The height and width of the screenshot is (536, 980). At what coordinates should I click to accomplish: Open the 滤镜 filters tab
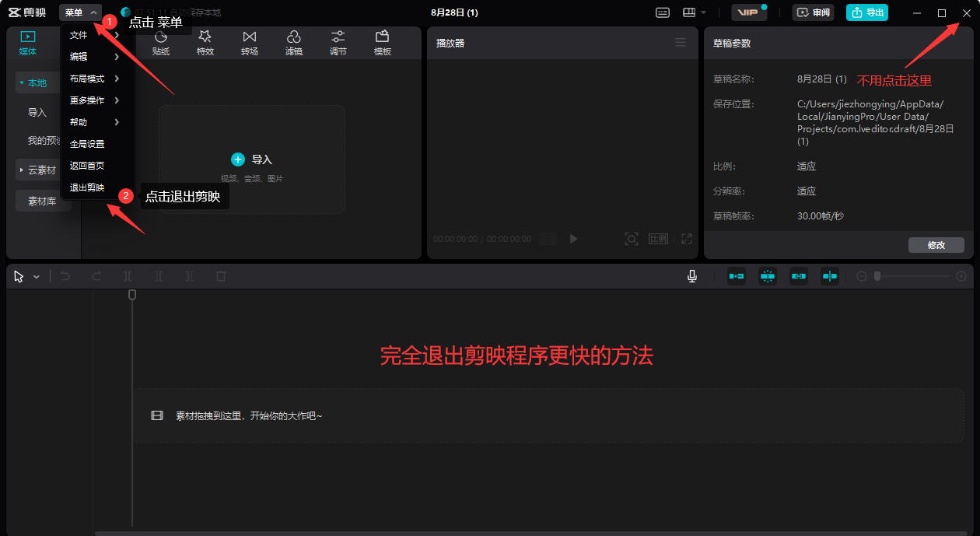point(294,43)
